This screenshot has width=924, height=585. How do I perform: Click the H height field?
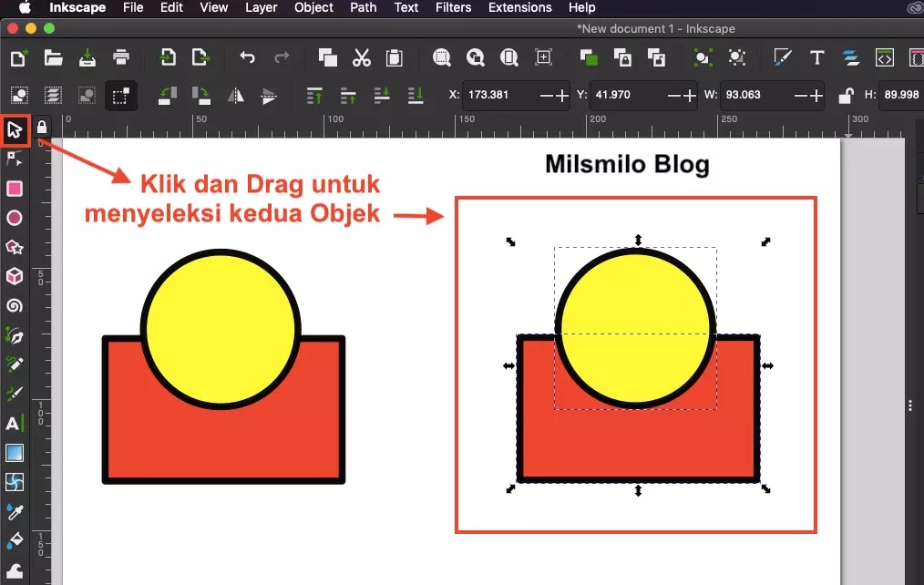(900, 95)
